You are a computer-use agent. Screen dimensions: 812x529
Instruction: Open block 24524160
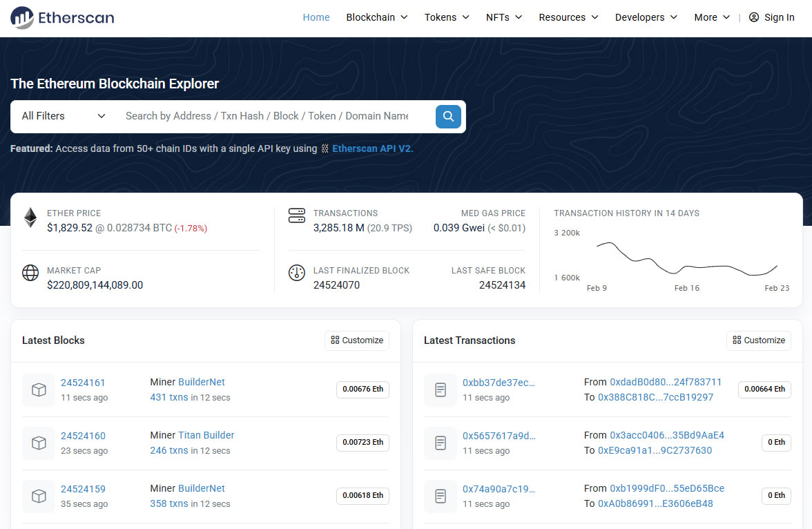(83, 436)
